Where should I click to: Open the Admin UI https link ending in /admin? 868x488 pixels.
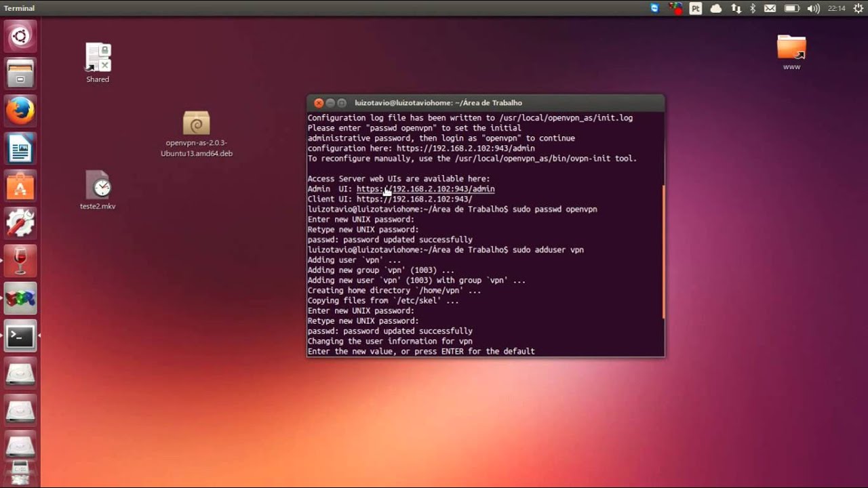425,189
